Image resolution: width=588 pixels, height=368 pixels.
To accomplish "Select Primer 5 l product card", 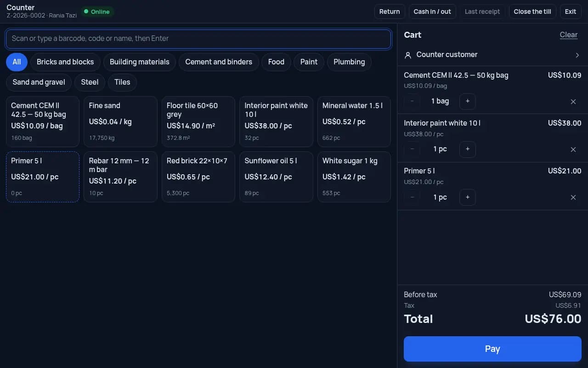I will click(x=43, y=177).
